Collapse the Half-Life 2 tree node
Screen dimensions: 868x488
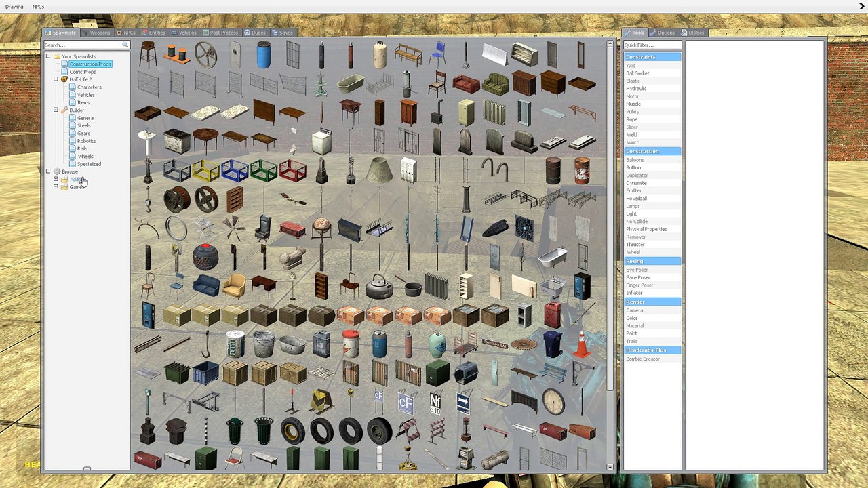point(56,79)
